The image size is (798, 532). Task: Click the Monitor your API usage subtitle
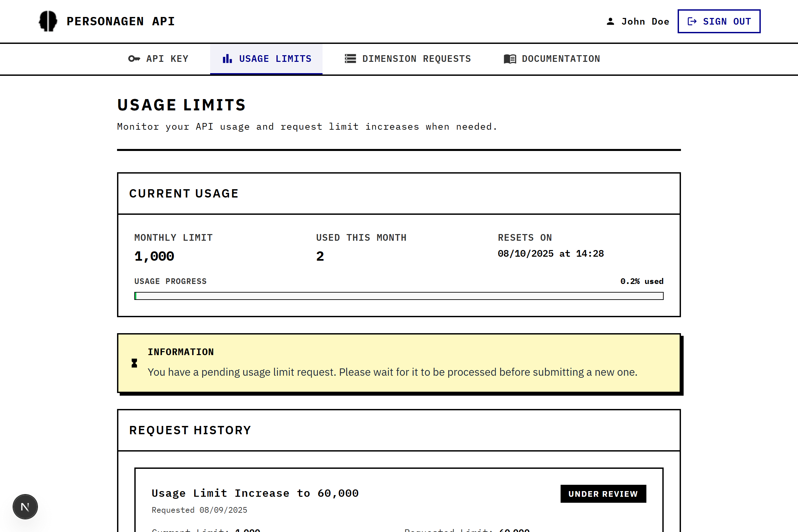(307, 127)
